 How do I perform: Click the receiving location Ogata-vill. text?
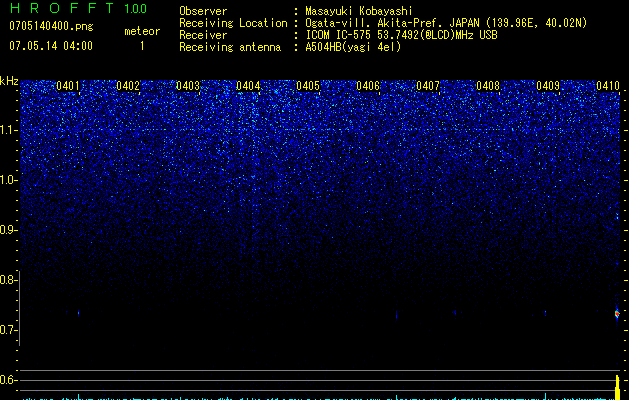click(446, 23)
